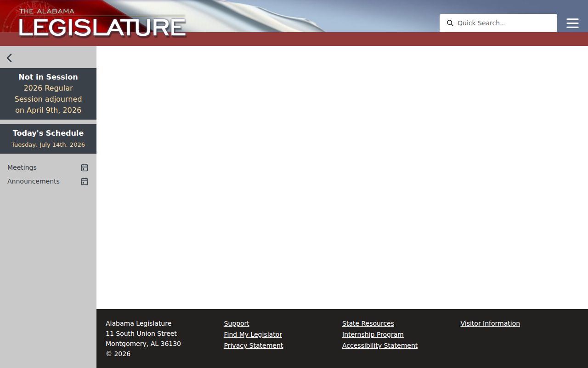Click the Not in Session status heading
Image resolution: width=588 pixels, height=368 pixels.
click(x=48, y=77)
